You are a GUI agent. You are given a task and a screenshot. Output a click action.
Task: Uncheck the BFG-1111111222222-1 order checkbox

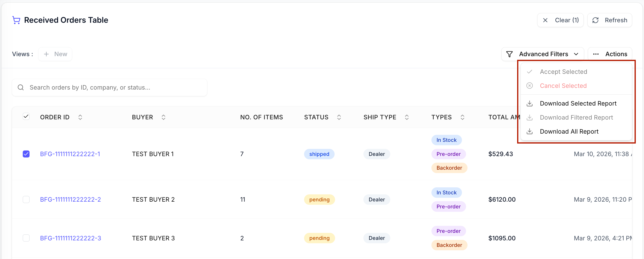[26, 154]
